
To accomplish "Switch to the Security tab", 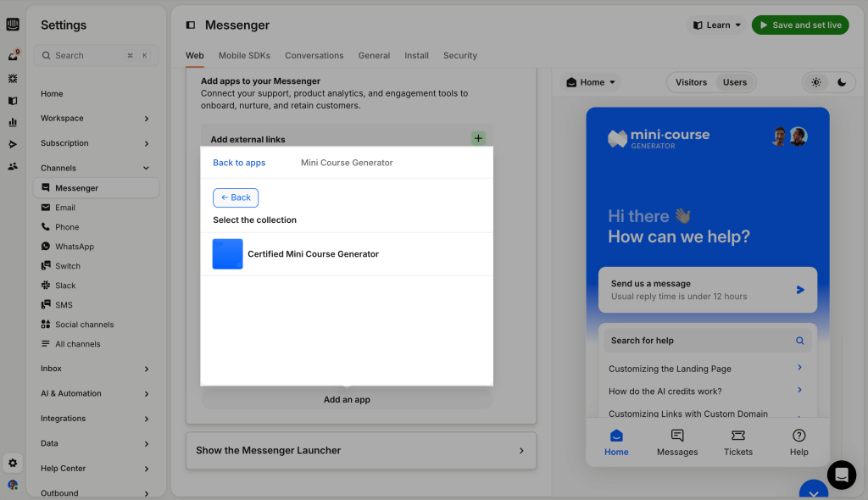I will point(460,55).
